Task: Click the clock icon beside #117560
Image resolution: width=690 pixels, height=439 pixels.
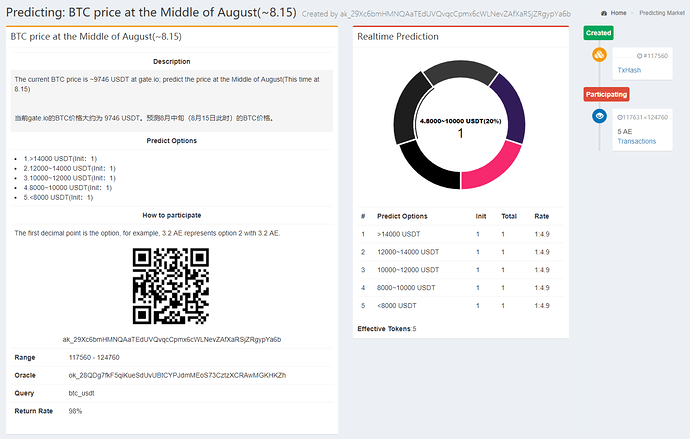Action: point(639,56)
